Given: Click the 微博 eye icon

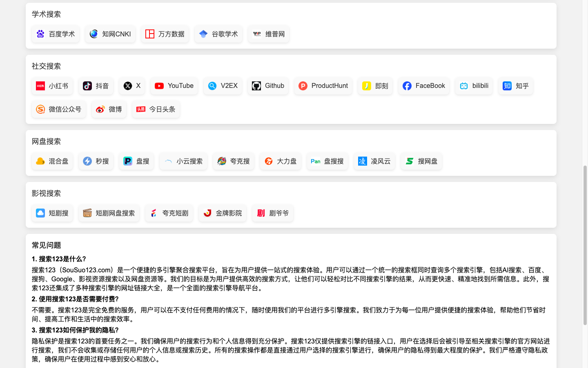Looking at the screenshot, I should point(100,109).
